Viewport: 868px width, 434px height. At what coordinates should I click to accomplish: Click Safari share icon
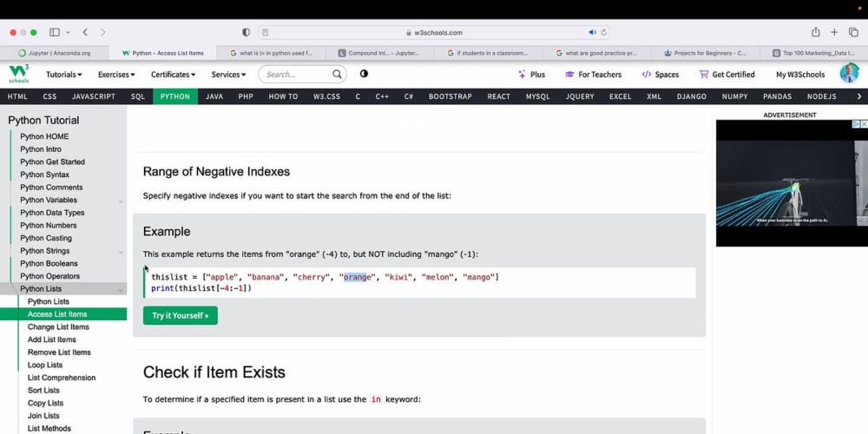tap(815, 32)
